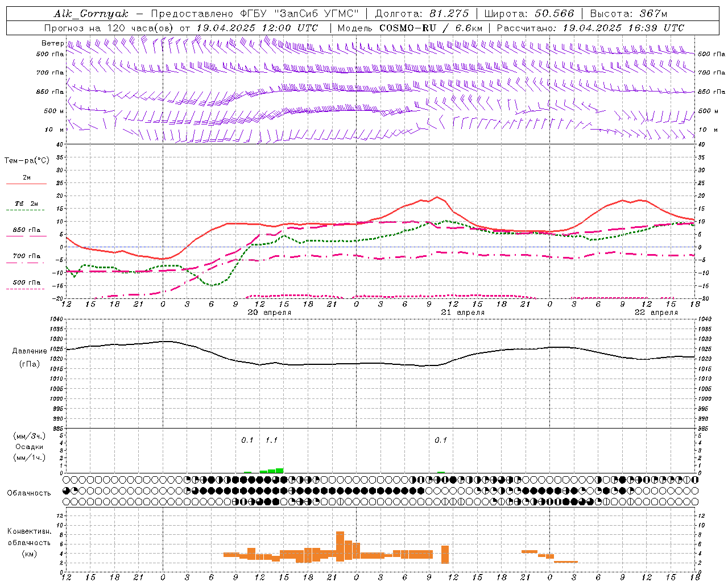The width and height of the screenshot is (728, 582).
Task: Click the (мм/3ч.) precipitation unit label
Action: [x=29, y=436]
